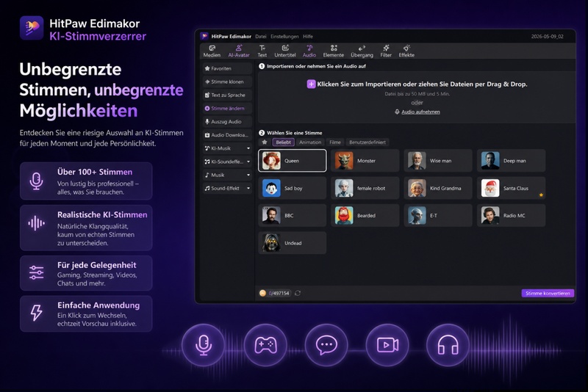Select the Santa Claus voice
Image resolution: width=588 pixels, height=392 pixels.
point(511,188)
